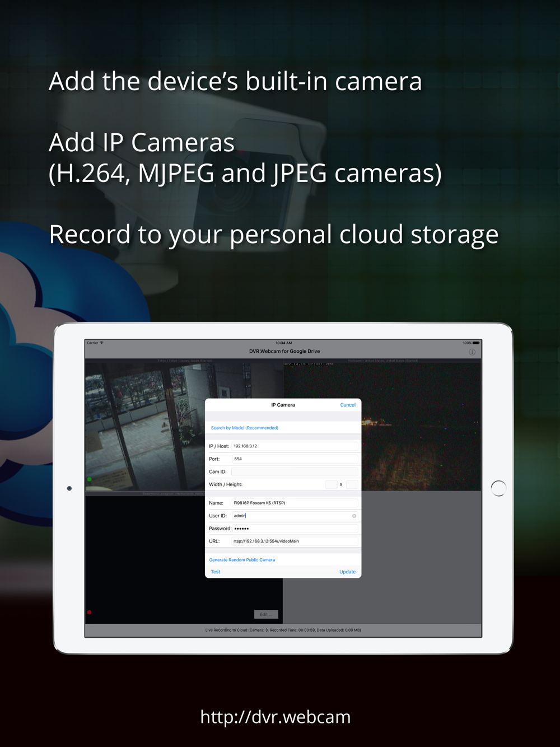
Task: Click the IP / Host input field
Action: [x=294, y=446]
